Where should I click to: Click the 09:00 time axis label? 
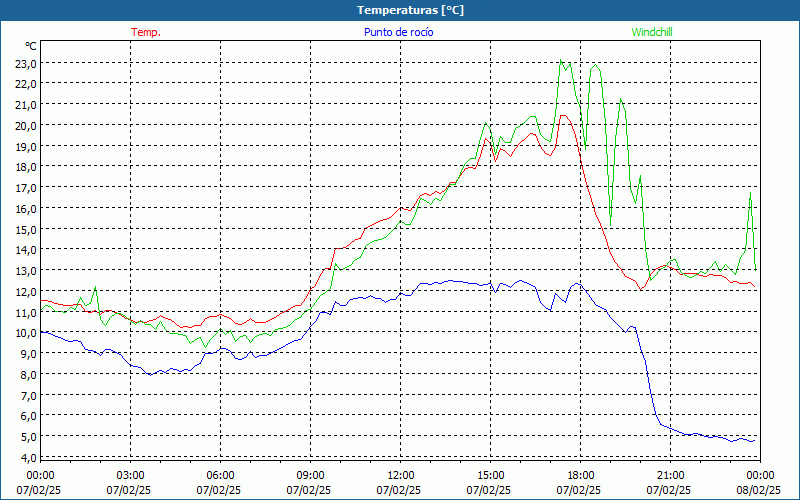pyautogui.click(x=310, y=476)
